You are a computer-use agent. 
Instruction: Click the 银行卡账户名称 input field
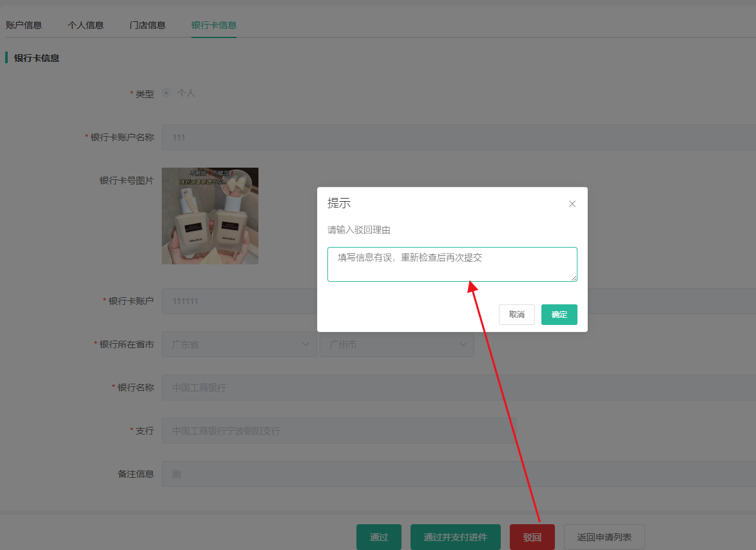(x=451, y=137)
